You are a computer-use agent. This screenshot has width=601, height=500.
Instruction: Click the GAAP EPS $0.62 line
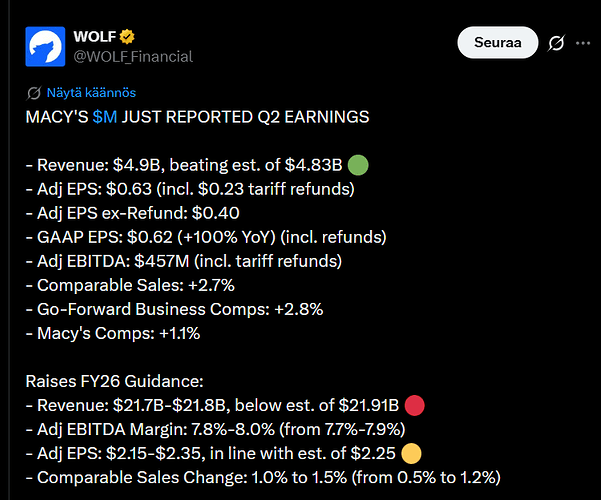[x=206, y=237]
